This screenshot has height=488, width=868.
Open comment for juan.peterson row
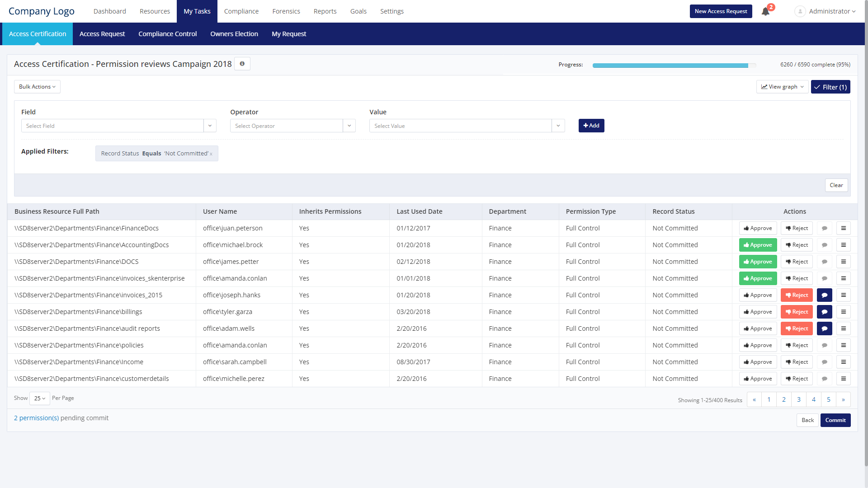(825, 228)
